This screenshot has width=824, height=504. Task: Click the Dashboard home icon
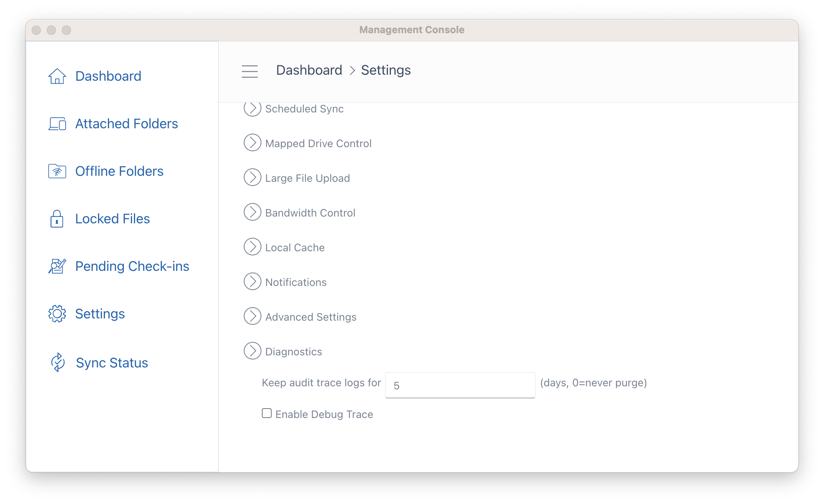57,76
